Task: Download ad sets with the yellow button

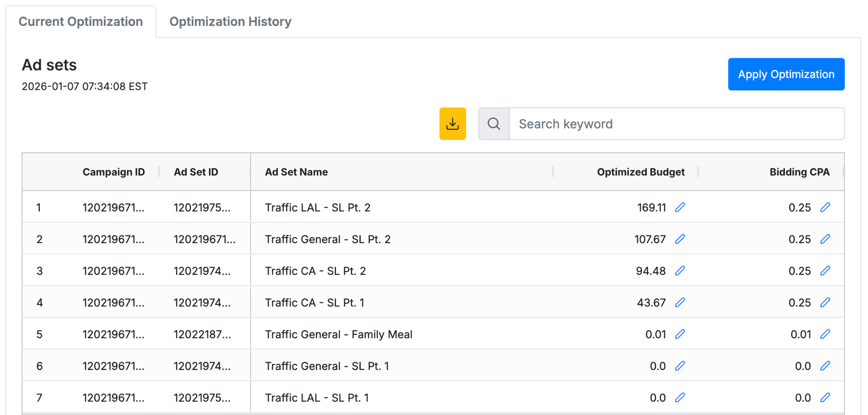Action: pyautogui.click(x=453, y=123)
